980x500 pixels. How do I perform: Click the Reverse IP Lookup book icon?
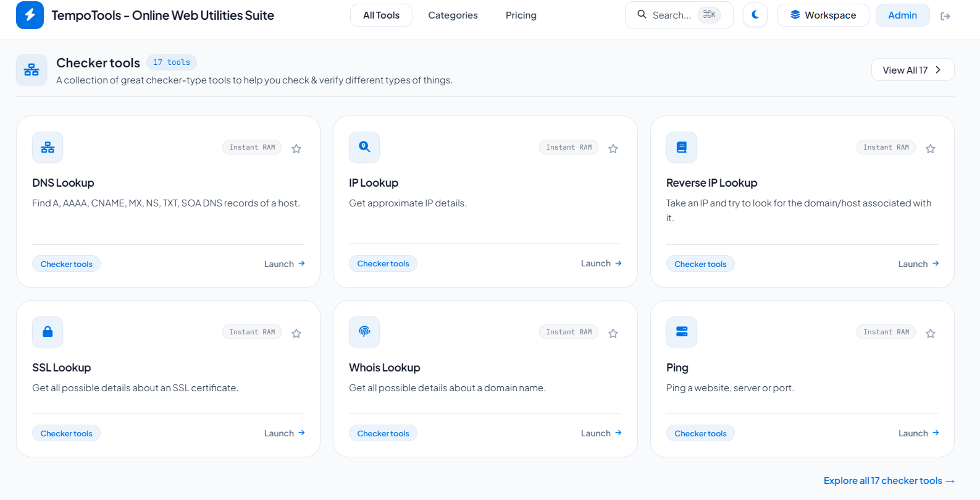coord(682,147)
